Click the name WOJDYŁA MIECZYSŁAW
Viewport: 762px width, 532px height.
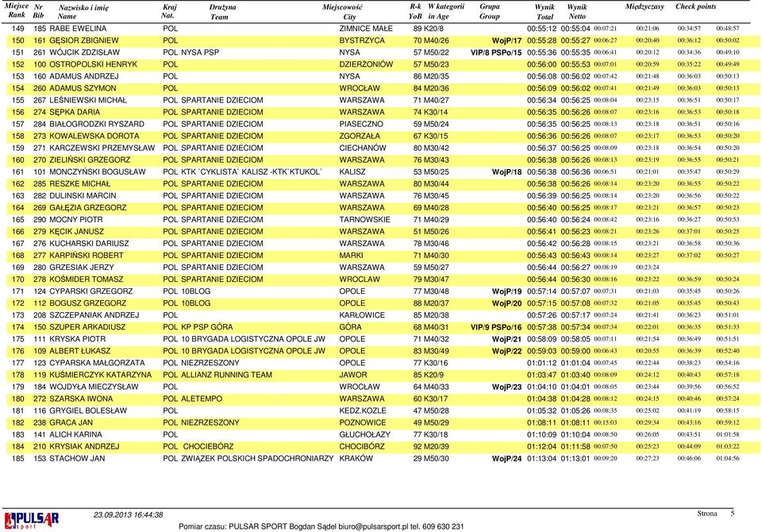coord(94,387)
